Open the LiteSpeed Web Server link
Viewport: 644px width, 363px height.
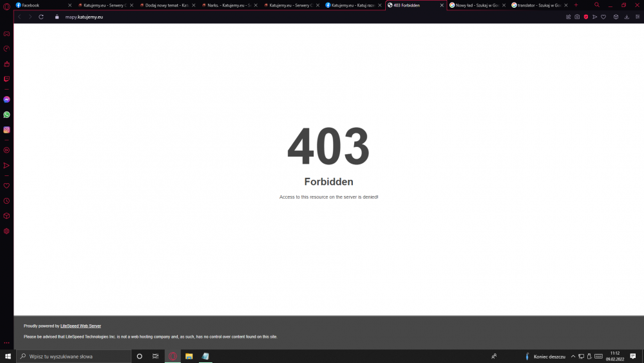point(80,326)
